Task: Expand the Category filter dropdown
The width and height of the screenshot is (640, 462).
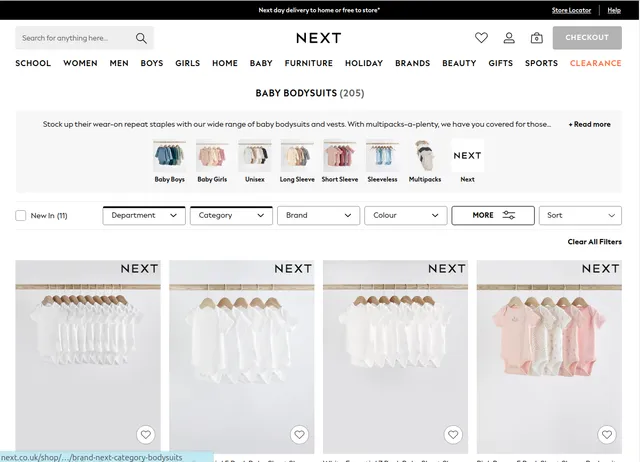Action: (x=231, y=215)
